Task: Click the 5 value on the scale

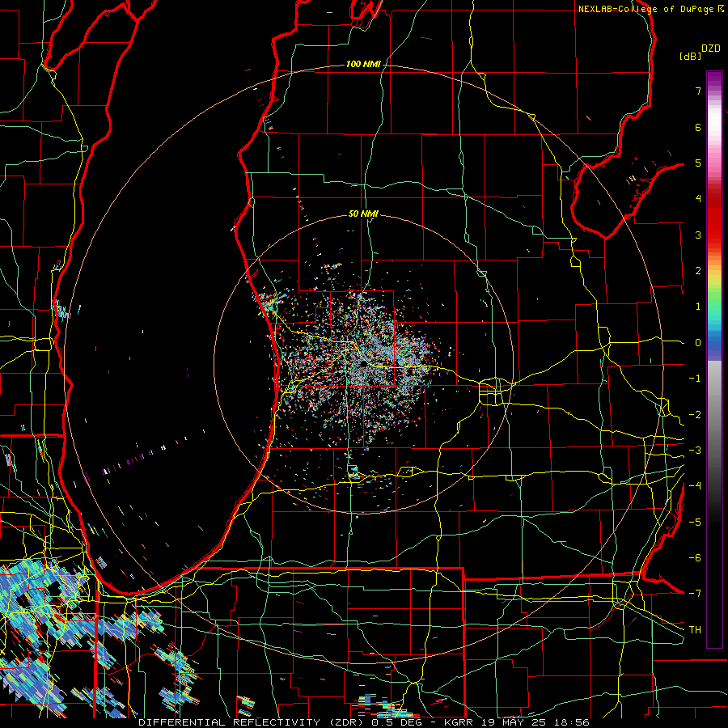Action: (x=698, y=163)
